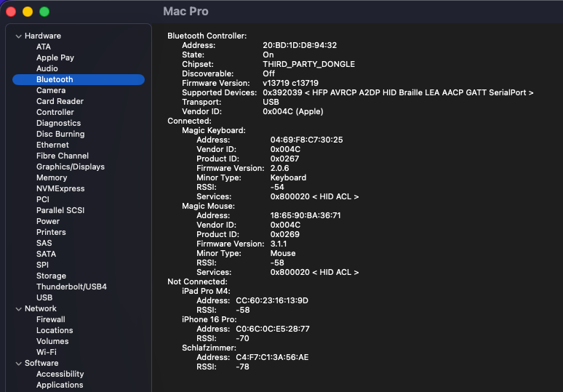The height and width of the screenshot is (392, 563).
Task: Click the Magic Mouse heading
Action: 208,206
